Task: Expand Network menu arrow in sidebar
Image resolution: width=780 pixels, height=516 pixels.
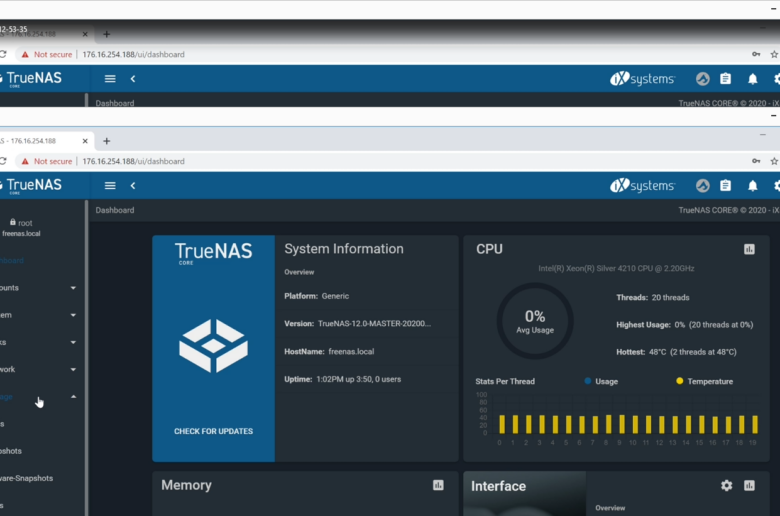Action: click(73, 369)
